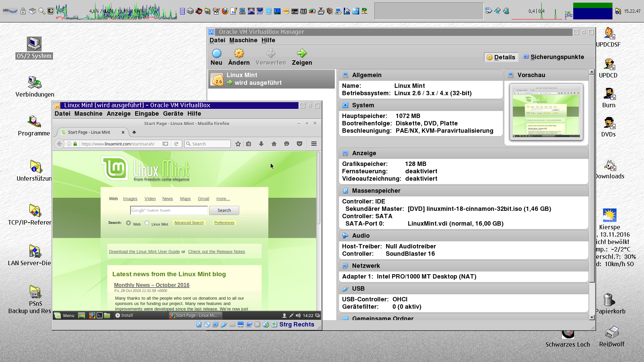The width and height of the screenshot is (644, 362).
Task: Open Datei menu in VirtualBox Manager
Action: pos(217,40)
